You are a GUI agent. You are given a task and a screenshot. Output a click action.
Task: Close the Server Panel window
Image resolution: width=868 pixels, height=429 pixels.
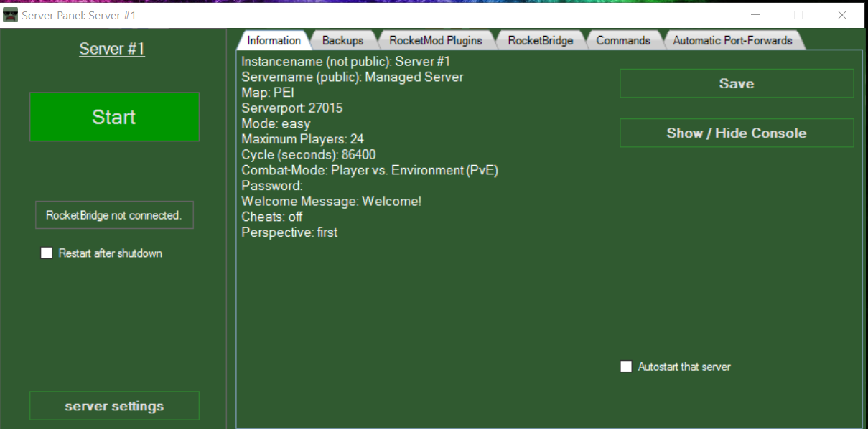pos(842,15)
